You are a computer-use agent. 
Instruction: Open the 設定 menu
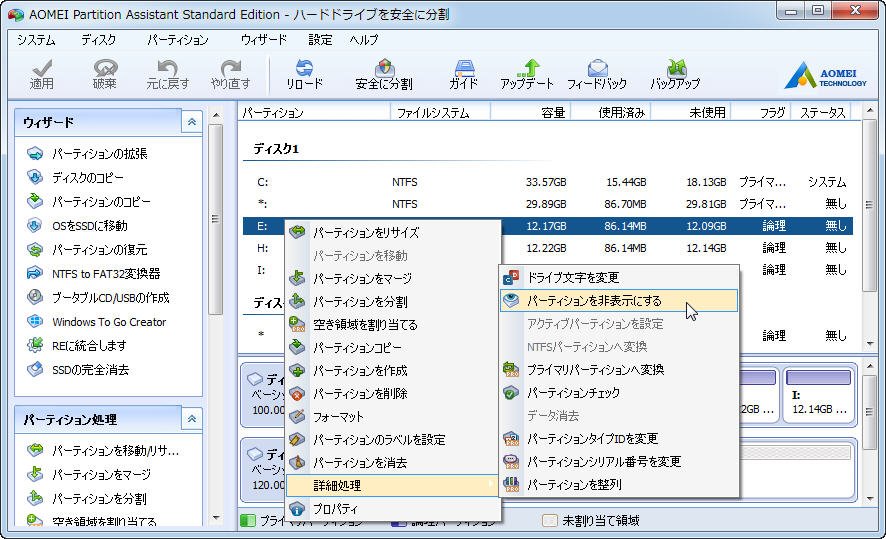(x=320, y=40)
